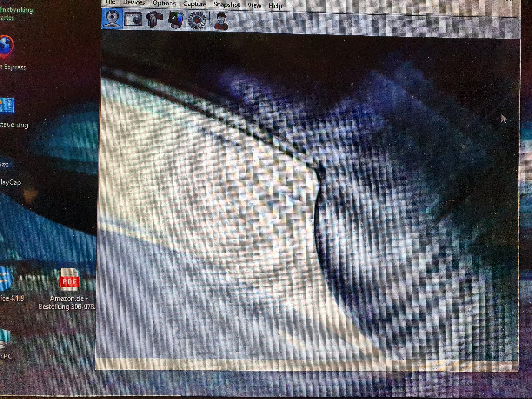Open the Capture menu
The height and width of the screenshot is (399, 532).
194,4
